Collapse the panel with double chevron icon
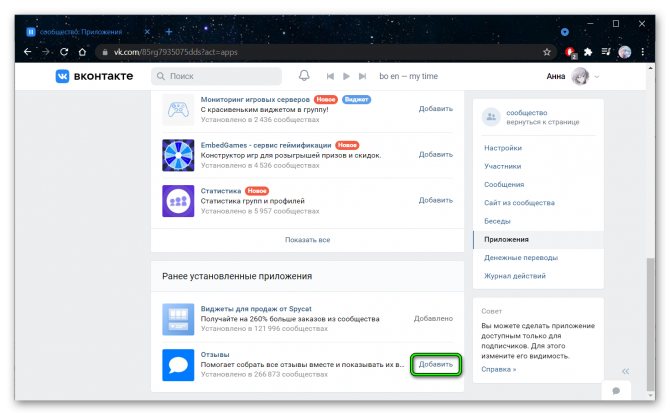 pyautogui.click(x=625, y=371)
